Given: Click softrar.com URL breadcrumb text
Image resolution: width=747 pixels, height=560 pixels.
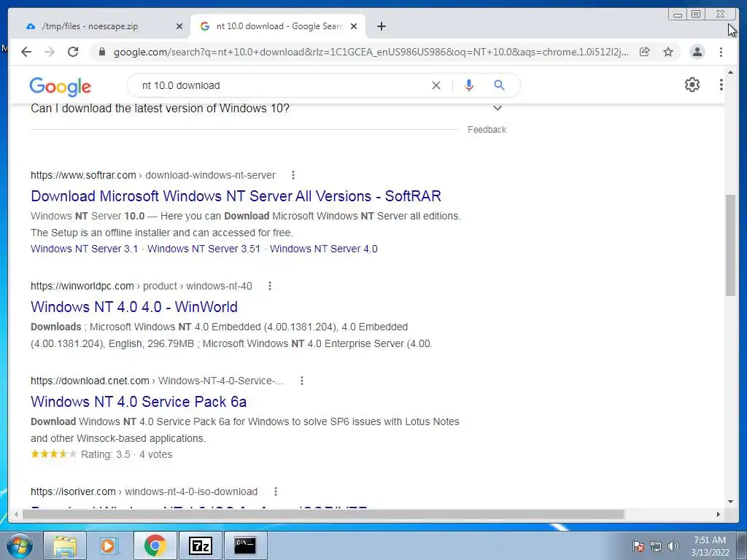Looking at the screenshot, I should [153, 175].
